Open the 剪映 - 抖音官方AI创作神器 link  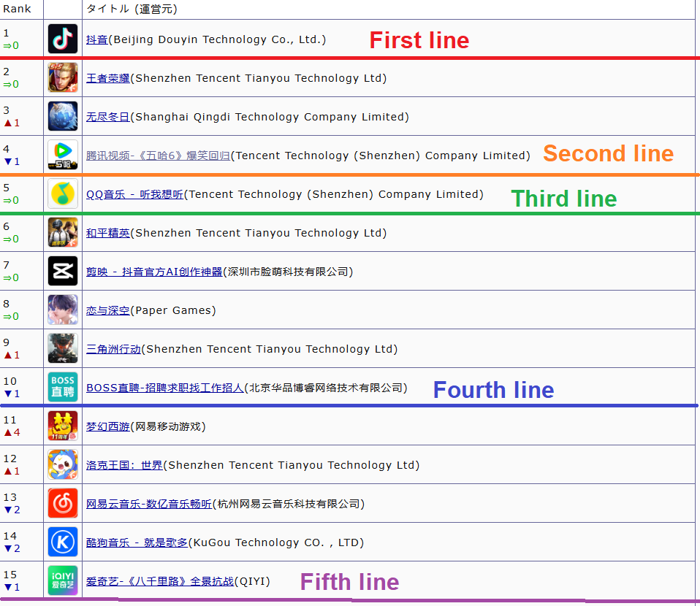(x=154, y=272)
